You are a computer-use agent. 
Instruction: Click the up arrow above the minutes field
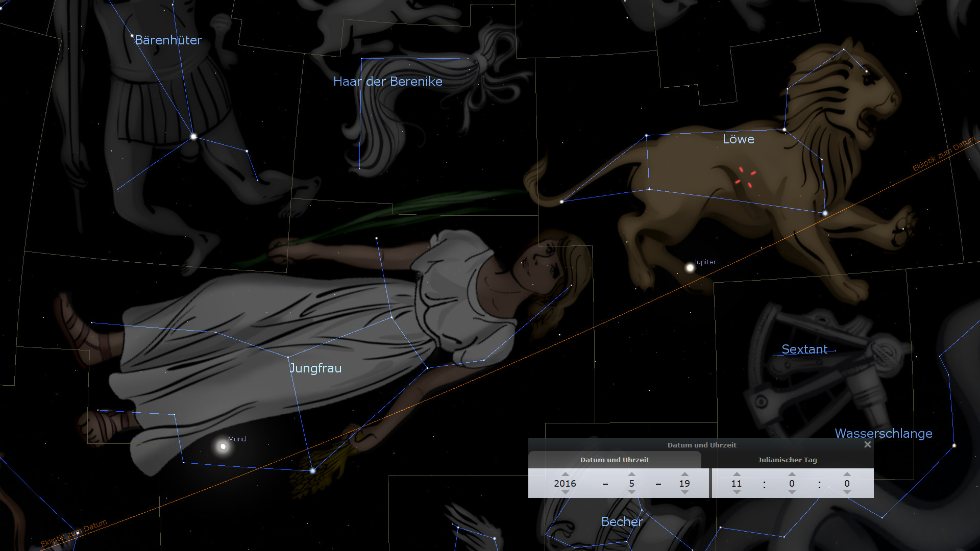tap(792, 474)
